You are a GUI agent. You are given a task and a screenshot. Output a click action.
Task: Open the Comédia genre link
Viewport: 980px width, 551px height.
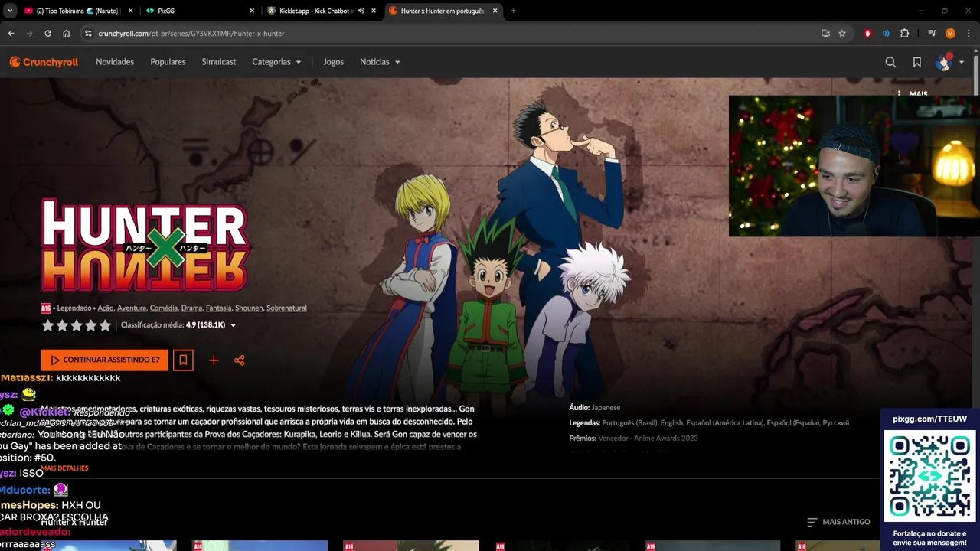pyautogui.click(x=164, y=308)
